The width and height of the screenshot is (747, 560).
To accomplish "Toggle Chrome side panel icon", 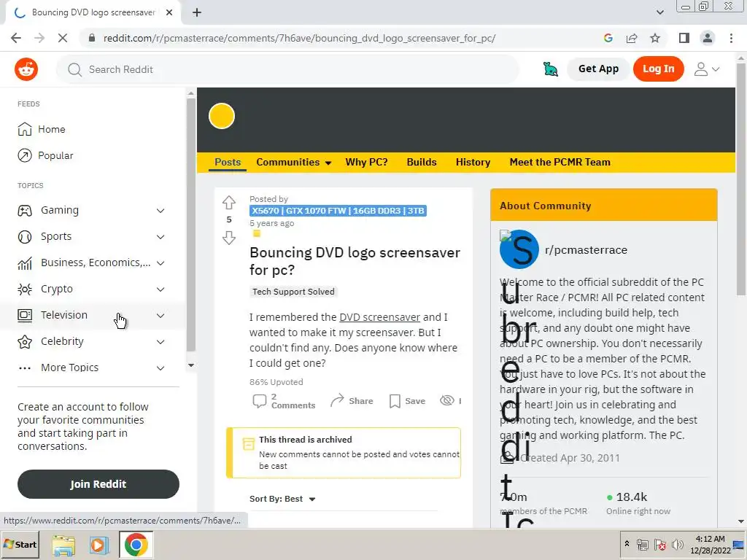I will [x=684, y=38].
